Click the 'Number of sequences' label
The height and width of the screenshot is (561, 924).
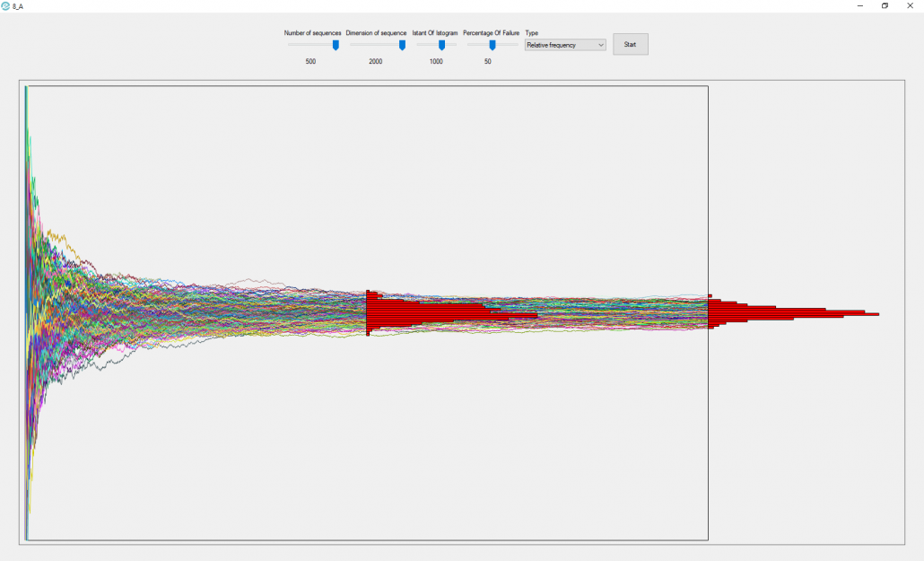pyautogui.click(x=312, y=33)
